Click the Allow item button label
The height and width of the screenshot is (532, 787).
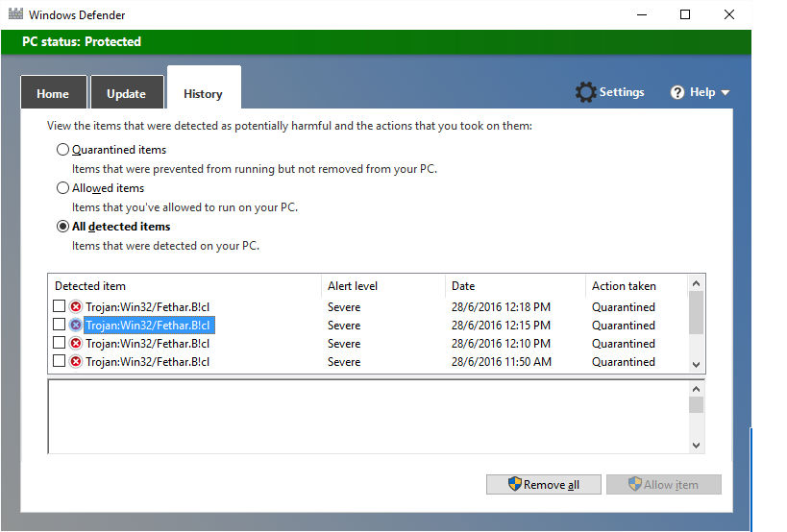671,485
